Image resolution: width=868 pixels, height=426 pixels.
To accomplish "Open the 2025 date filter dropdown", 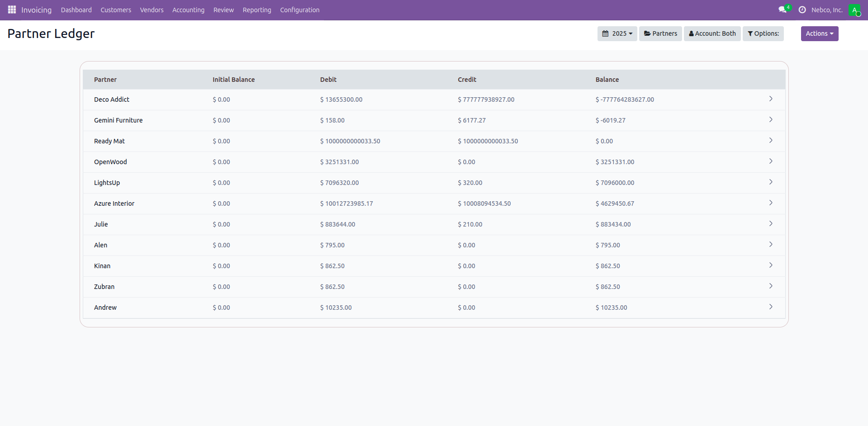I will pyautogui.click(x=617, y=33).
